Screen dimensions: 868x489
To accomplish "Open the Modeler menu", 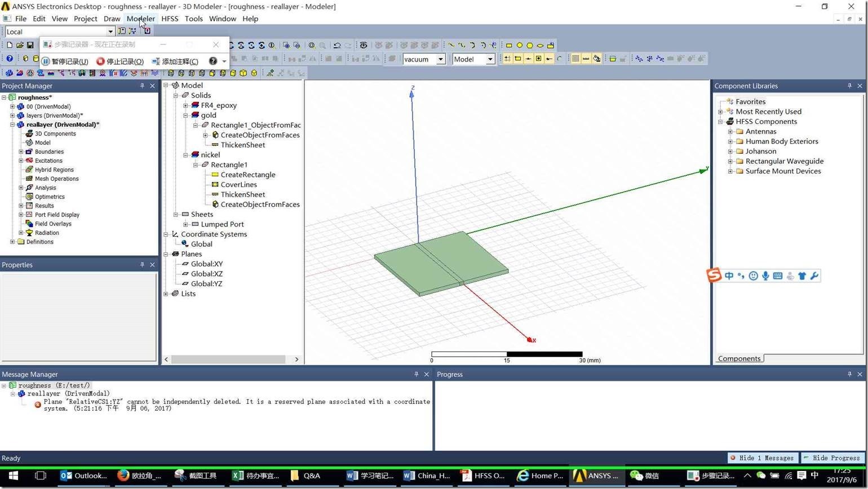I will (x=141, y=19).
